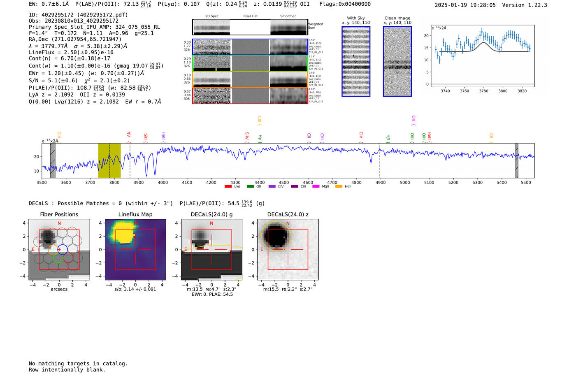The image size is (576, 392).
Task: Click the Flags:0x00400000 text
Action: (345, 4)
